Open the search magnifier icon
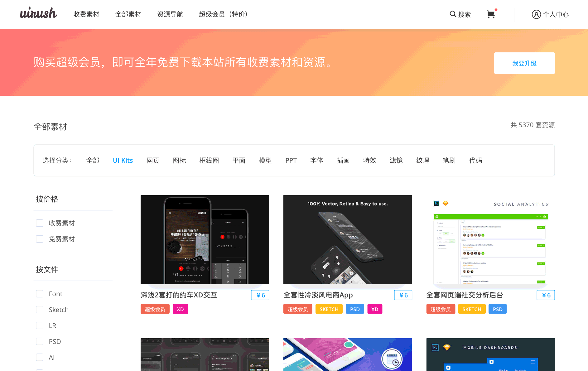Image resolution: width=588 pixels, height=371 pixels. (x=453, y=14)
